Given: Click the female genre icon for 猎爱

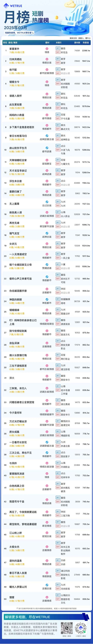Looking at the screenshot, I should pos(47,597).
